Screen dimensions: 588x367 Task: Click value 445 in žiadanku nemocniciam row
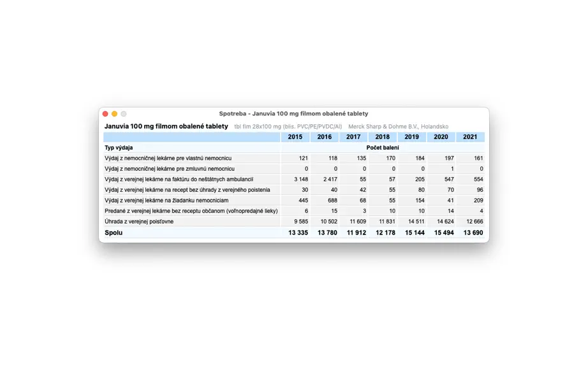coord(304,200)
